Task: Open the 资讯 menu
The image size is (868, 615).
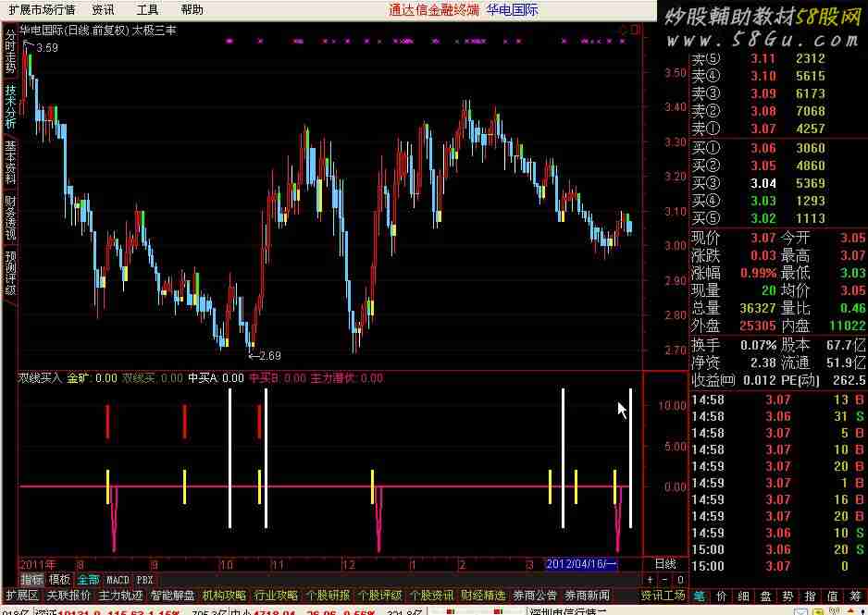Action: (x=103, y=9)
